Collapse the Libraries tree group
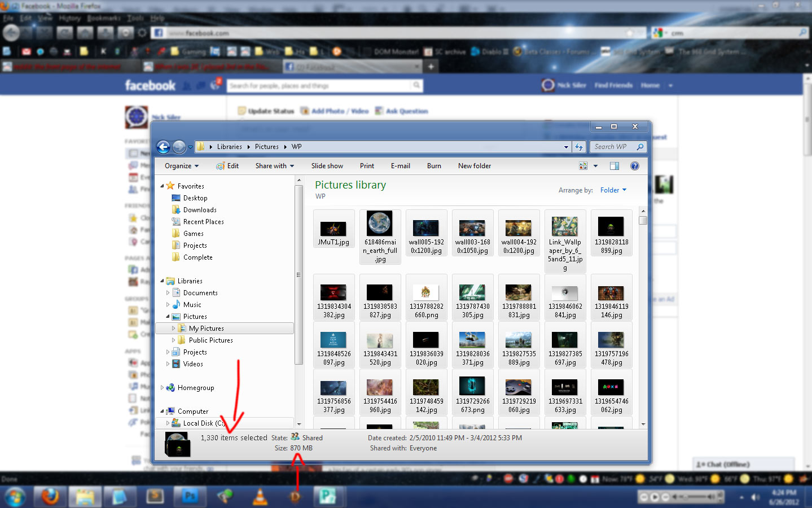812x508 pixels. 162,281
